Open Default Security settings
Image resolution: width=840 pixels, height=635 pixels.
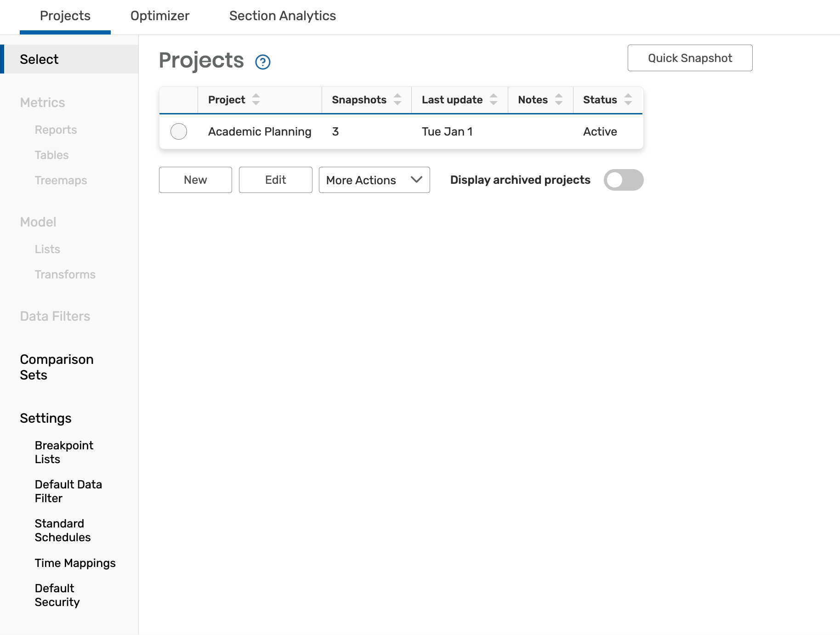tap(57, 595)
